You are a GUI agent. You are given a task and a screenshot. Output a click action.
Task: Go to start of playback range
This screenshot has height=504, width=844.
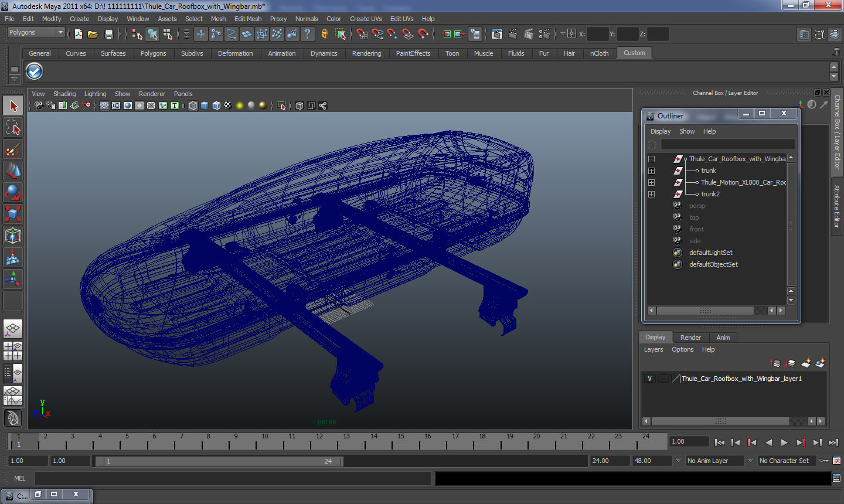pyautogui.click(x=720, y=442)
